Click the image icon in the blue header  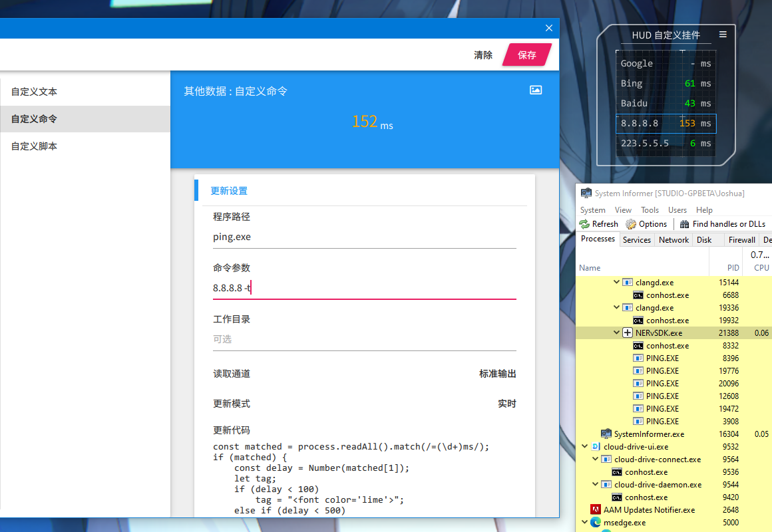(536, 90)
